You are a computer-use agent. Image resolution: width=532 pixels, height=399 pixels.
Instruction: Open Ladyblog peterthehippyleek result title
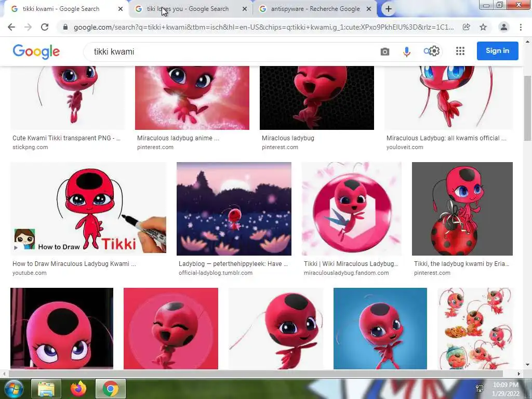tap(233, 263)
